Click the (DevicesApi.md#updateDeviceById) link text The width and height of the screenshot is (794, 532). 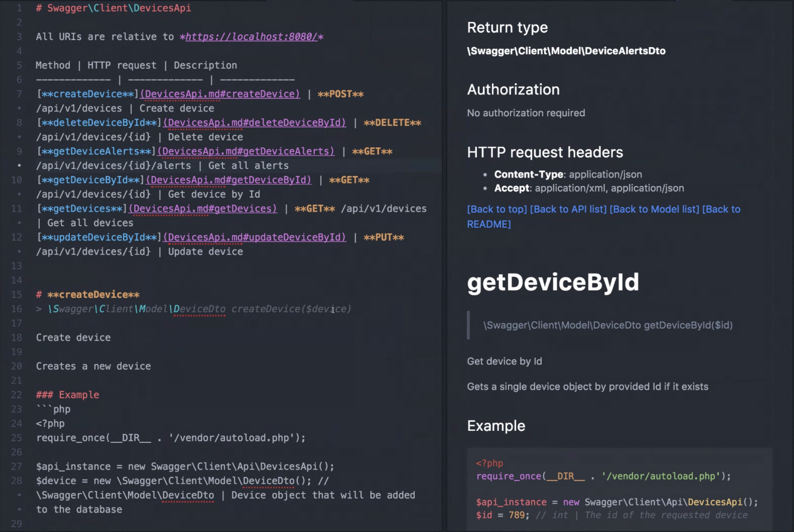254,237
